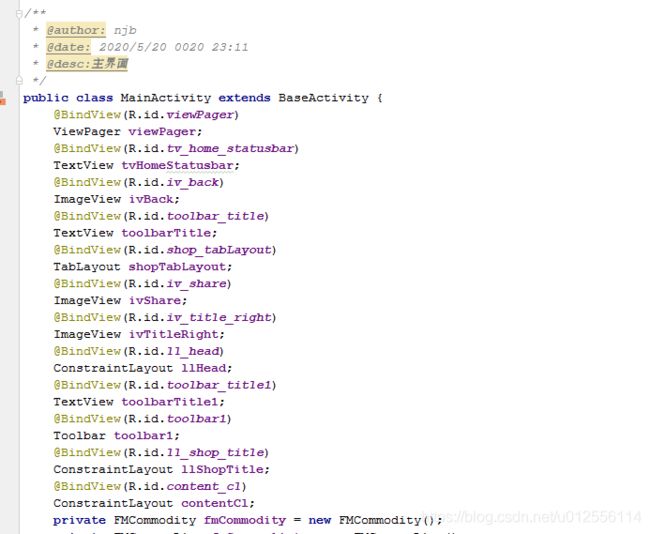Click R.id.toolbar1 reference
Image resolution: width=650 pixels, height=534 pixels.
(x=177, y=419)
